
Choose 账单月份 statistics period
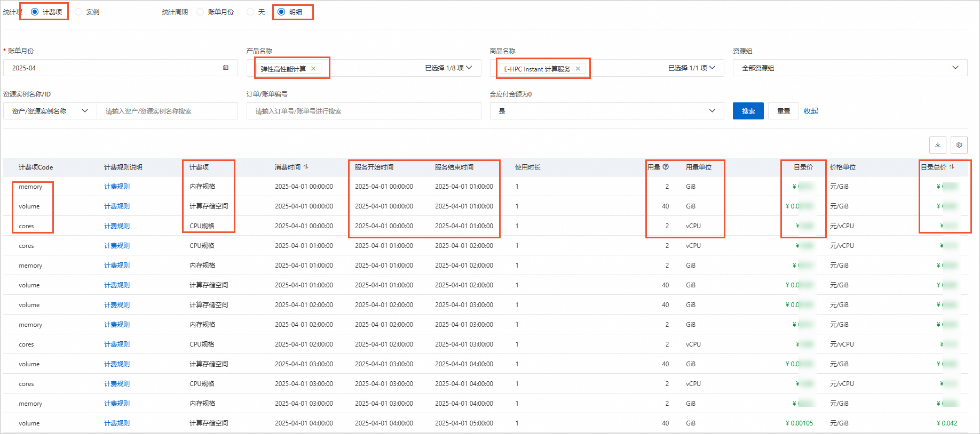point(200,12)
